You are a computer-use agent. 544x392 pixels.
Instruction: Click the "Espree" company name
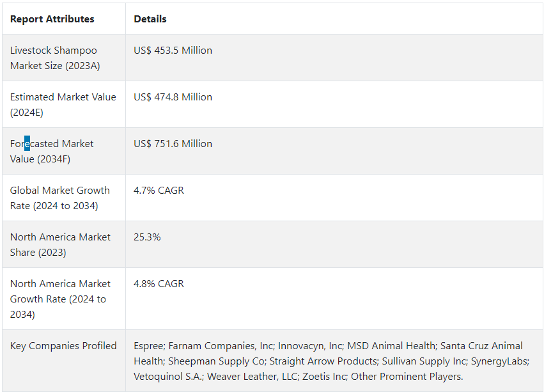(x=149, y=346)
